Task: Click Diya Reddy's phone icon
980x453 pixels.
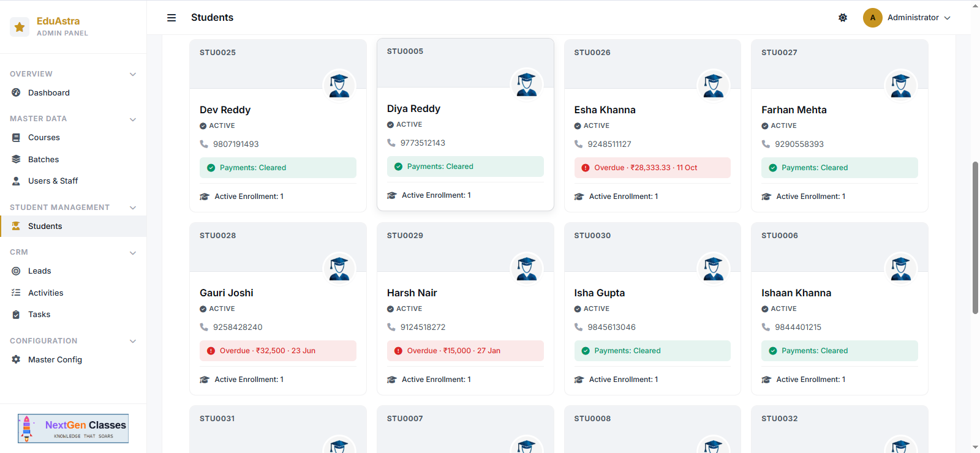Action: (391, 143)
